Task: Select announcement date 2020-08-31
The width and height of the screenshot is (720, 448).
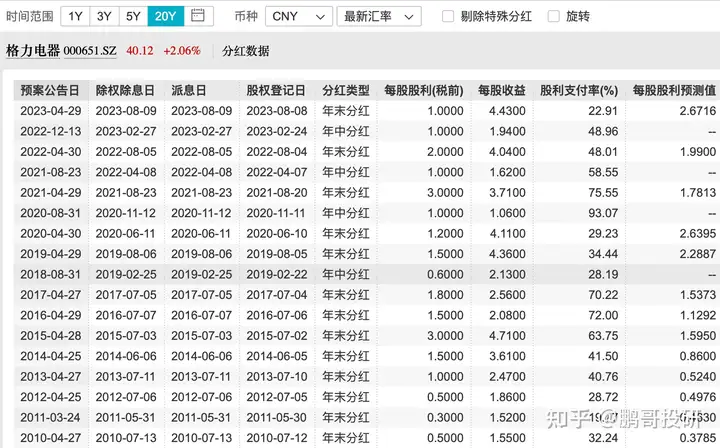Action: (51, 213)
